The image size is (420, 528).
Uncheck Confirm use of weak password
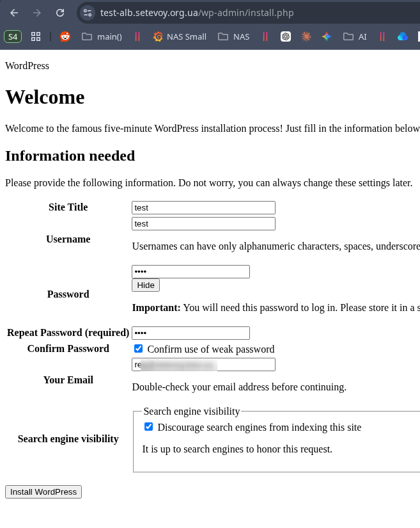139,349
